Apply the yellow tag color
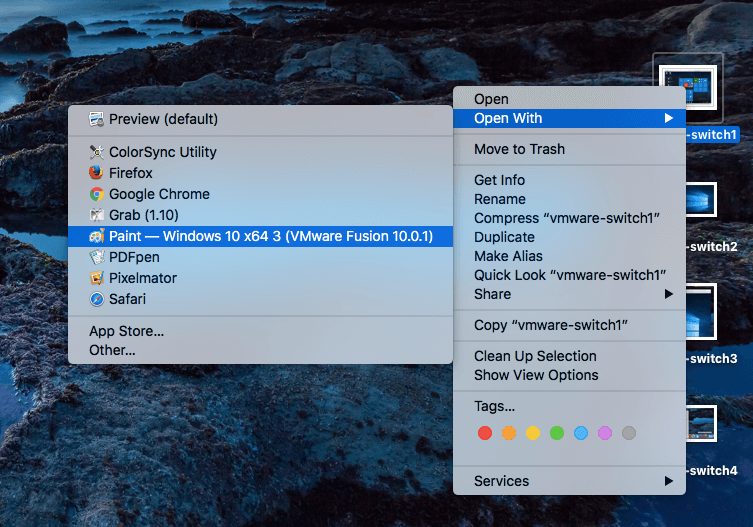 pos(533,433)
